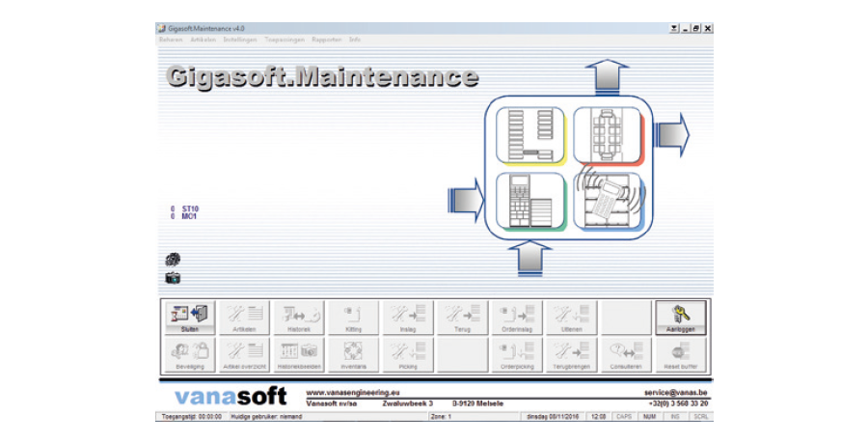Open the Instellingen menu
The image size is (868, 444).
240,40
